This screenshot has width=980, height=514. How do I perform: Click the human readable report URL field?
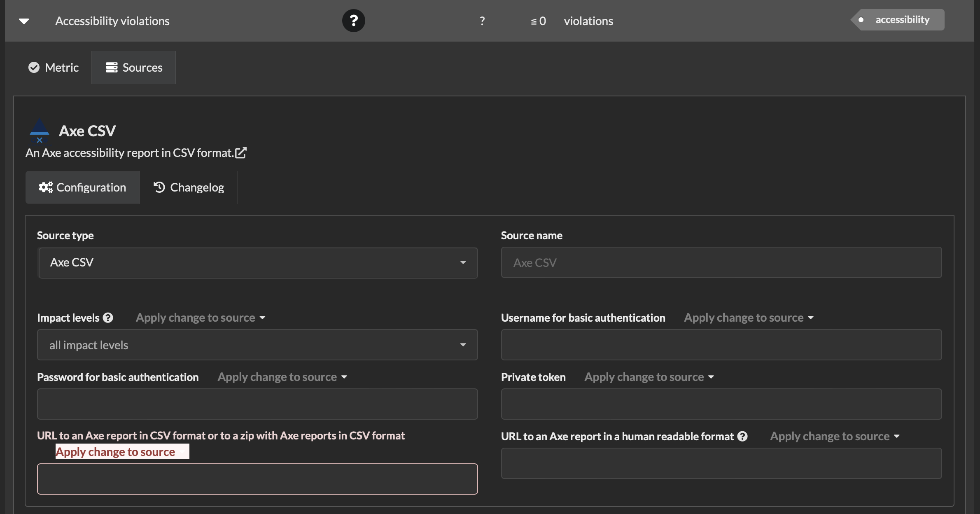click(x=721, y=464)
